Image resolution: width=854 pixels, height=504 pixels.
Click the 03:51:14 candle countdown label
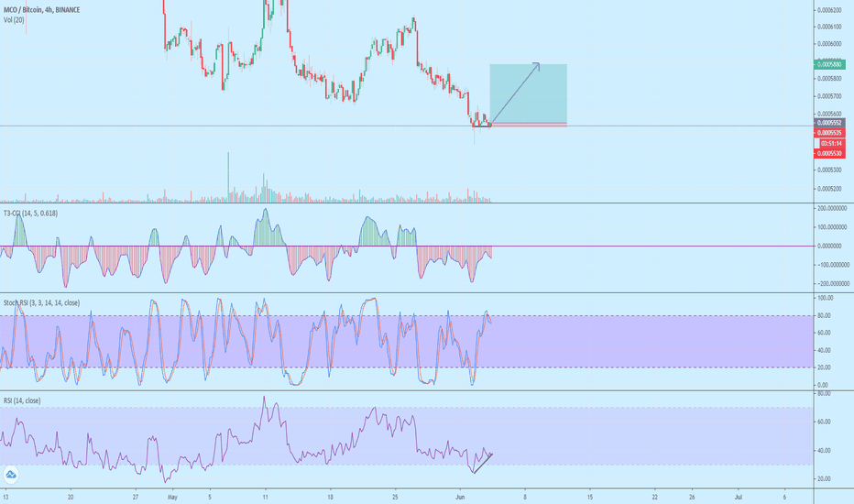click(833, 143)
